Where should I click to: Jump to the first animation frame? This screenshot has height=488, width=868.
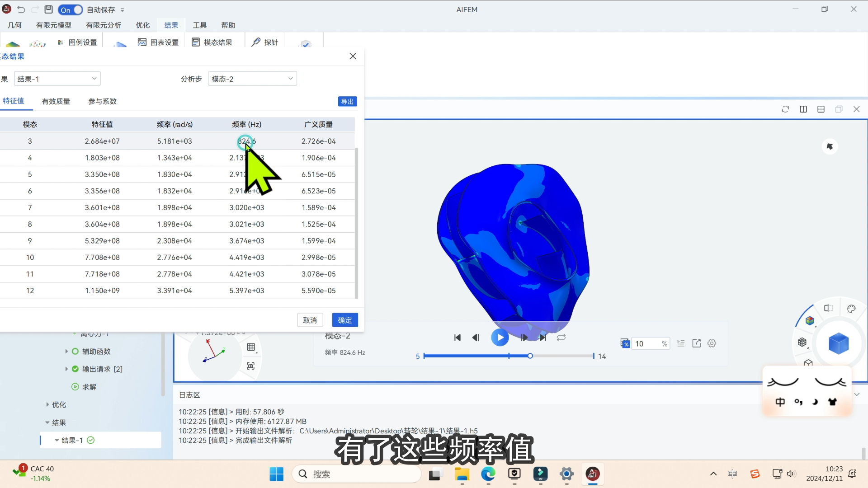pyautogui.click(x=458, y=338)
